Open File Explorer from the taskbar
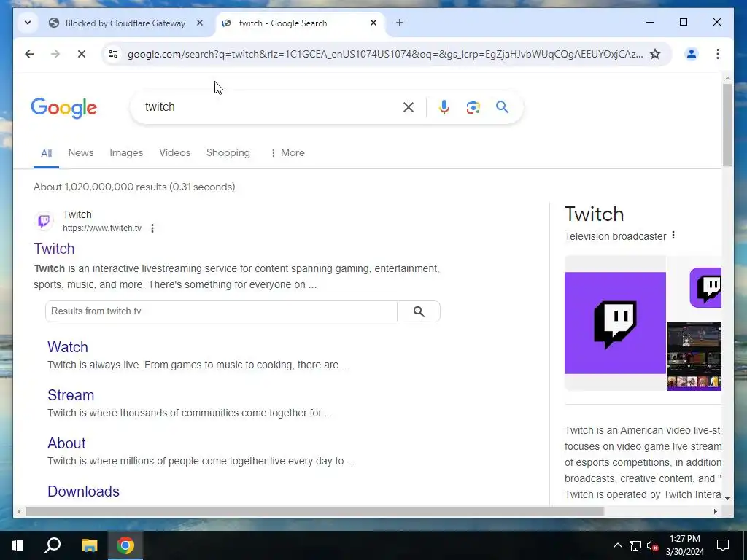The image size is (747, 560). 89,545
